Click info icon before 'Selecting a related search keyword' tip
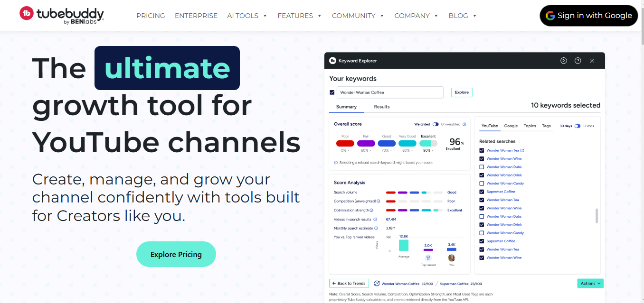 click(336, 163)
